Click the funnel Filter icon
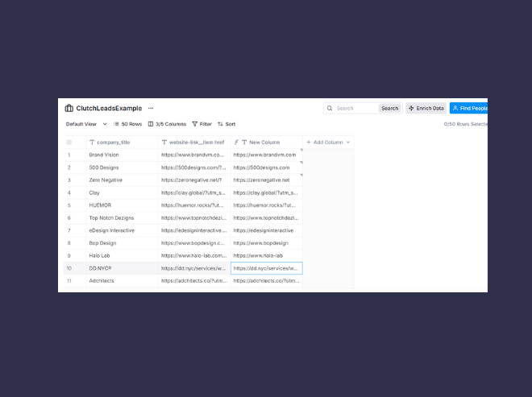 coord(195,124)
